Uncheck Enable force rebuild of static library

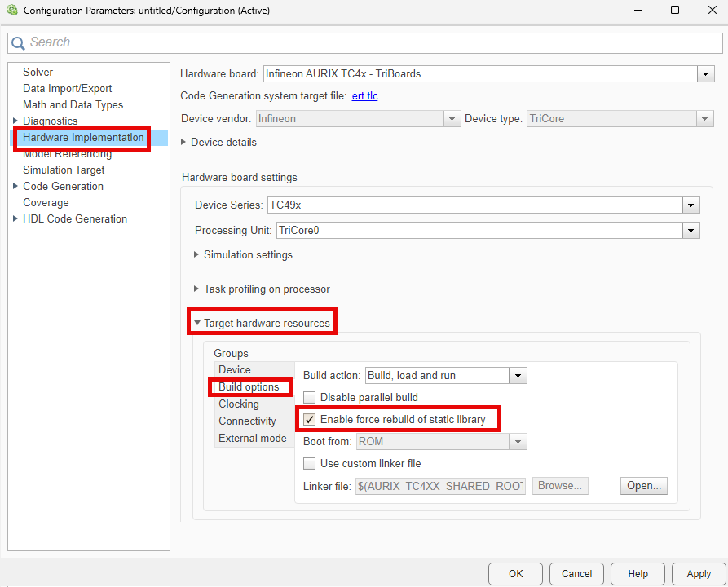309,419
